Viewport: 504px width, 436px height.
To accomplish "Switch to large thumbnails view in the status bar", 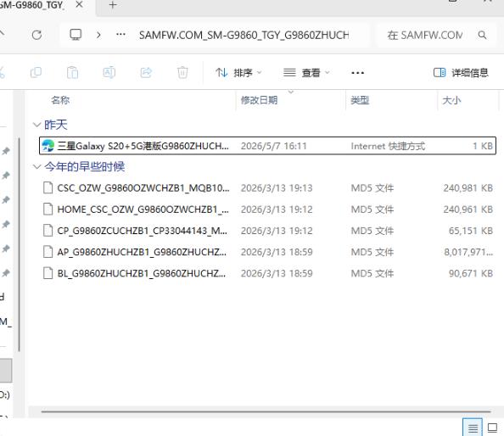I will pyautogui.click(x=492, y=428).
